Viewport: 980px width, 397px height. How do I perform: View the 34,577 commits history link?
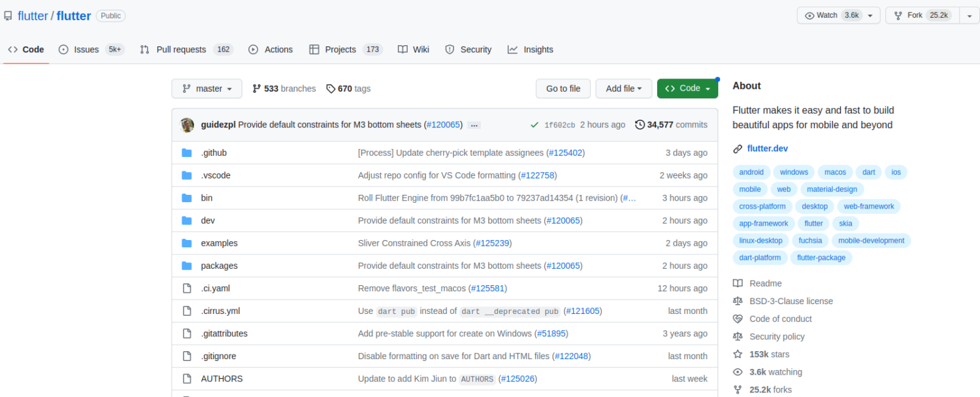click(671, 124)
